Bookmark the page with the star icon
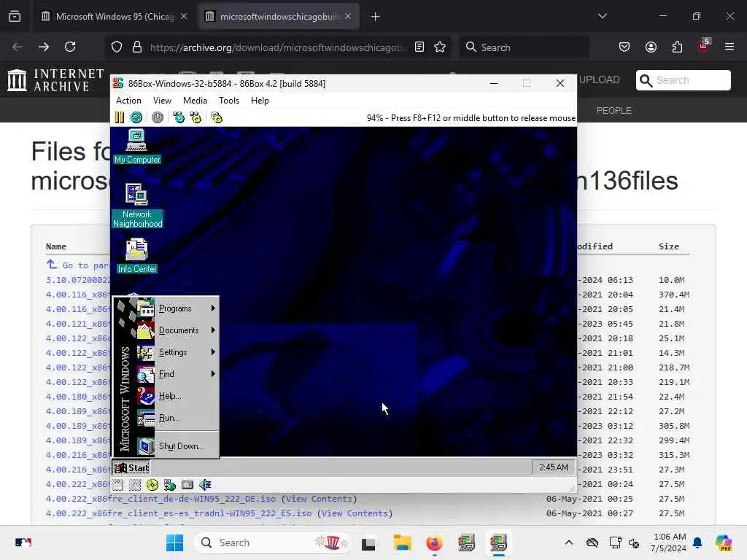Viewport: 747px width, 560px height. click(x=440, y=47)
